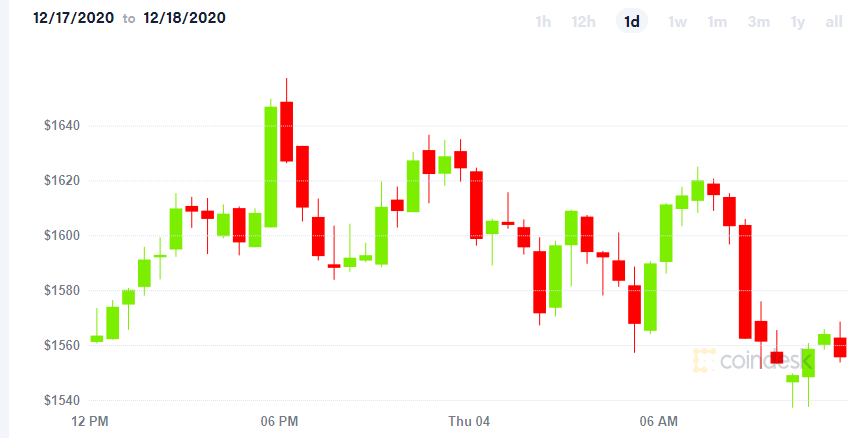Click the tallest green candle near 06 PM
The height and width of the screenshot is (438, 865).
(x=271, y=167)
